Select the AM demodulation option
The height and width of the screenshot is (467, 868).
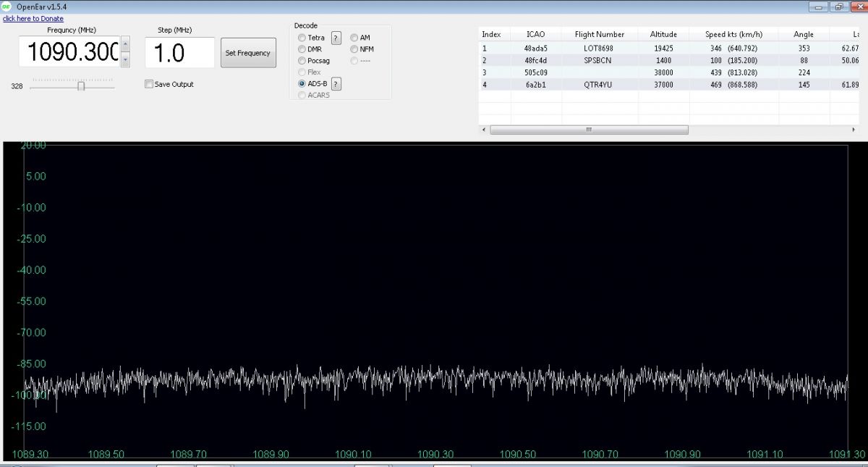click(x=354, y=38)
